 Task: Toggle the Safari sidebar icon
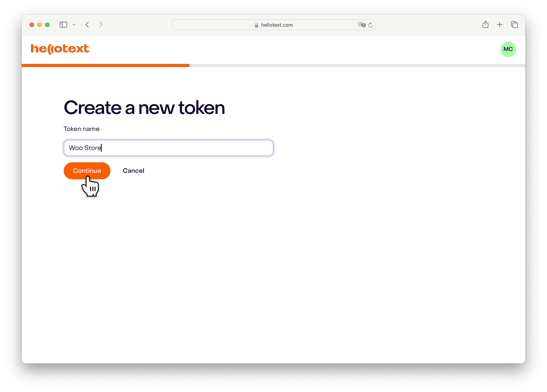pyautogui.click(x=63, y=25)
